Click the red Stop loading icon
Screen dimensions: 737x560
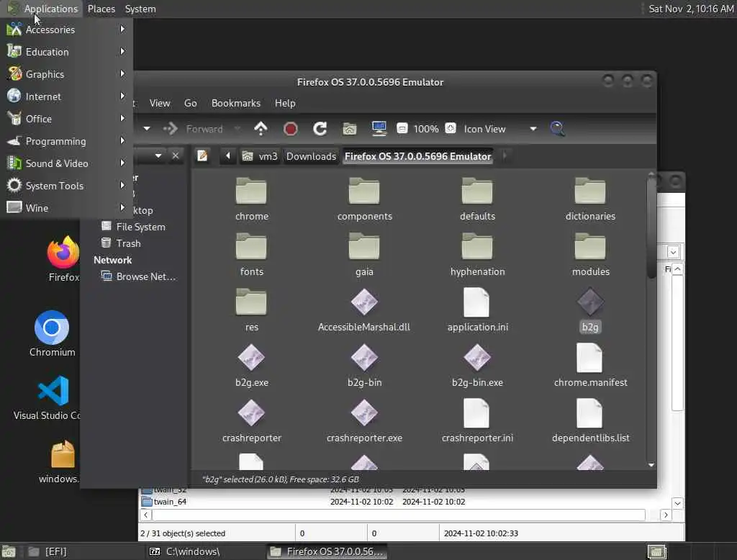point(291,129)
